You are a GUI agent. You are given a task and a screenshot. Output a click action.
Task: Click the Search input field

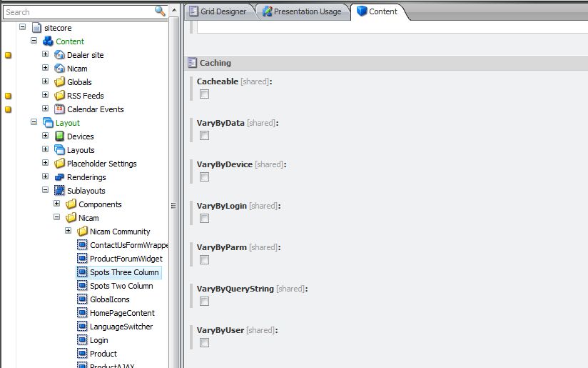78,12
